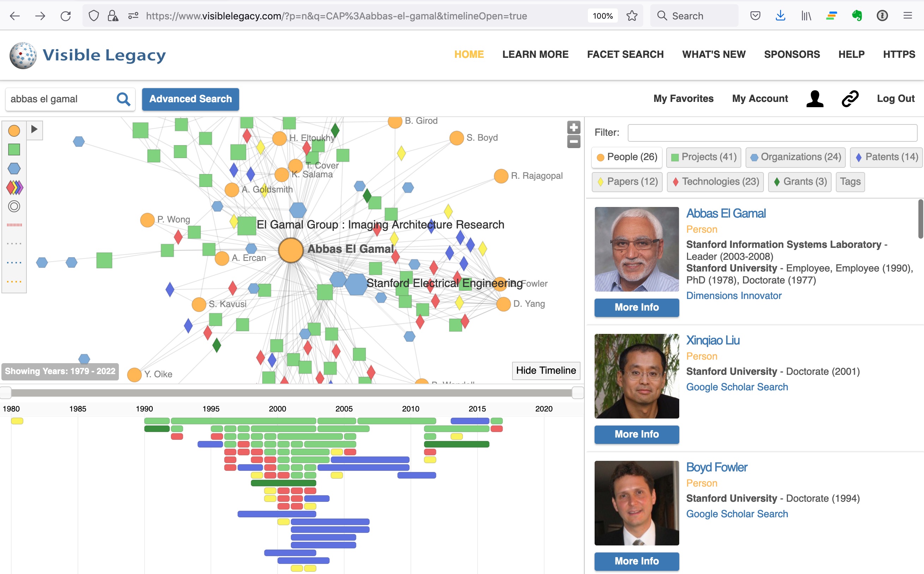Zoom out the graph with minus icon
Screen dimensions: 924x574
(x=573, y=142)
